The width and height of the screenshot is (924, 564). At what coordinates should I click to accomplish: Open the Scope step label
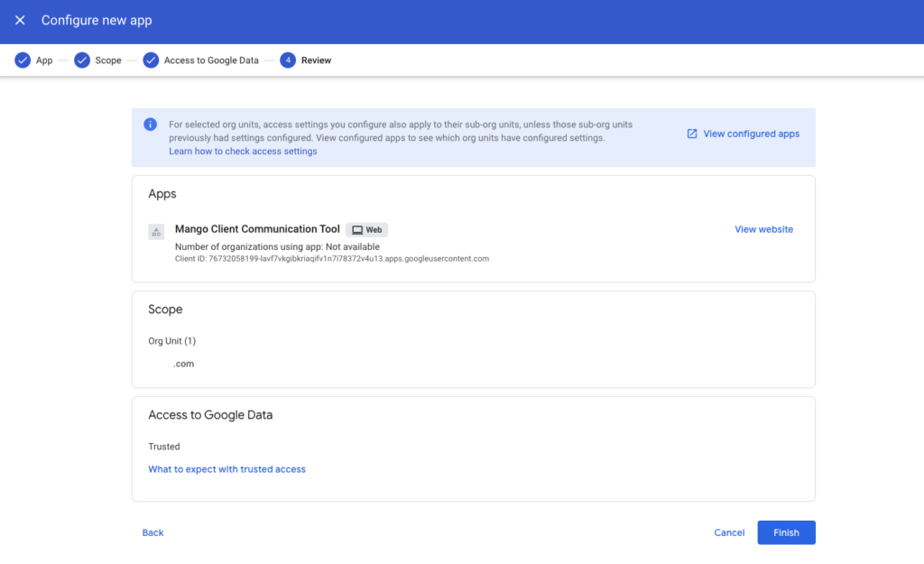coord(108,60)
